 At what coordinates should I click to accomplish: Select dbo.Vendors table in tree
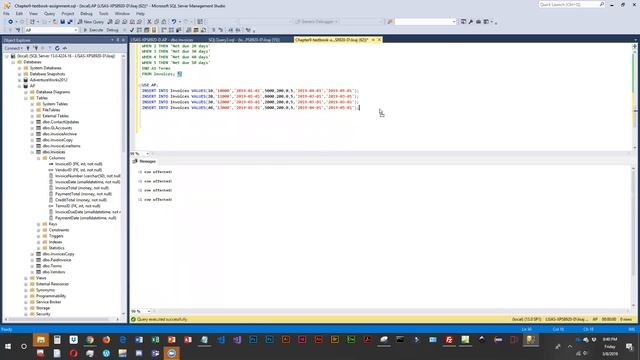tap(54, 272)
